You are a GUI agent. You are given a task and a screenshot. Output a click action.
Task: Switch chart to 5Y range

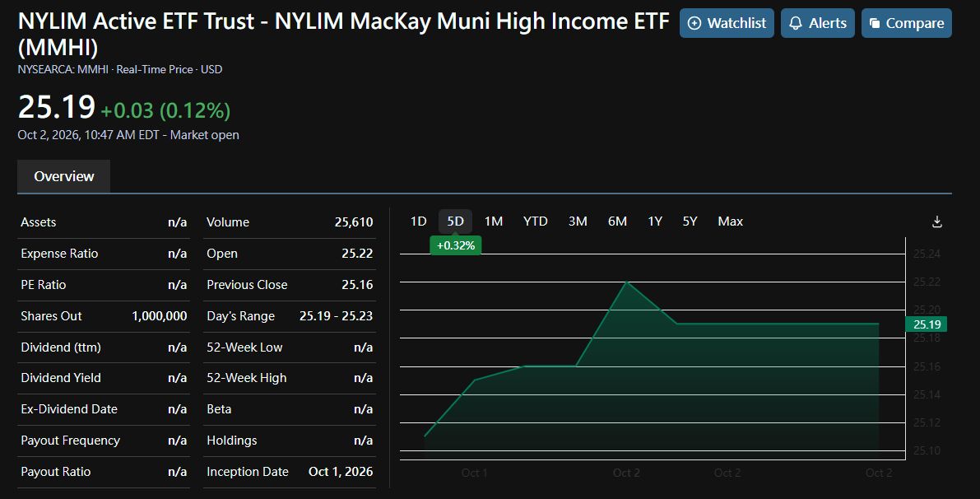click(690, 222)
